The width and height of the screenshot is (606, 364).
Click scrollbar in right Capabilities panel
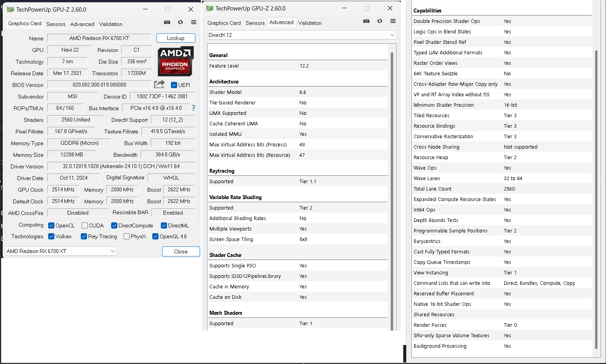(596, 199)
